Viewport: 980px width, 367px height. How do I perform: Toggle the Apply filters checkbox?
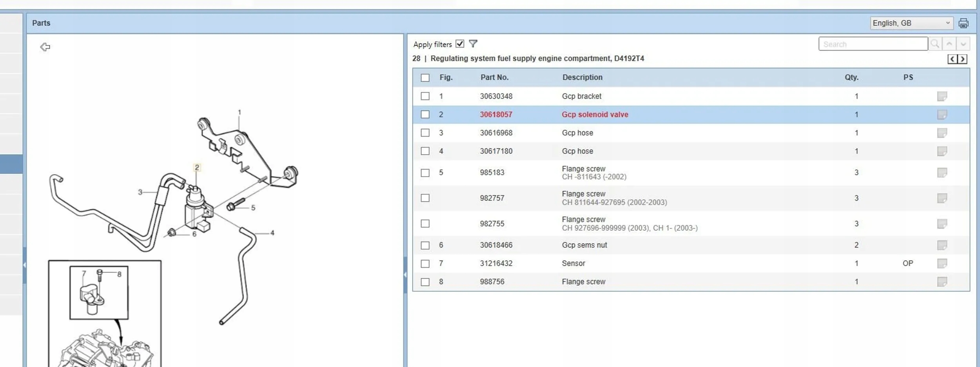tap(460, 44)
